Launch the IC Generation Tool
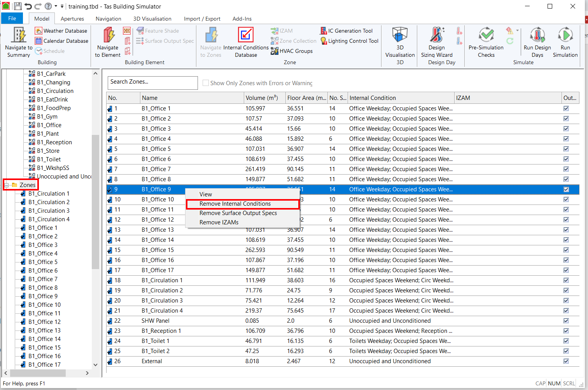The width and height of the screenshot is (588, 390). point(346,31)
